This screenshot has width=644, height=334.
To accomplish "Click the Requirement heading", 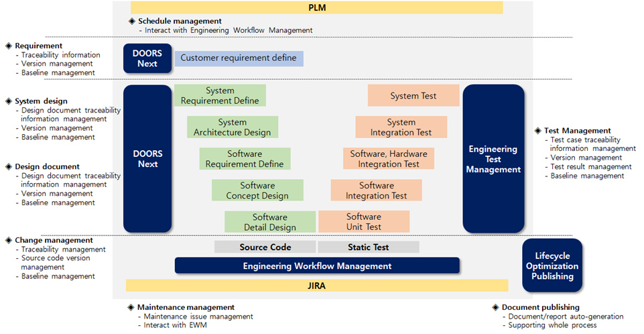I will [x=39, y=46].
